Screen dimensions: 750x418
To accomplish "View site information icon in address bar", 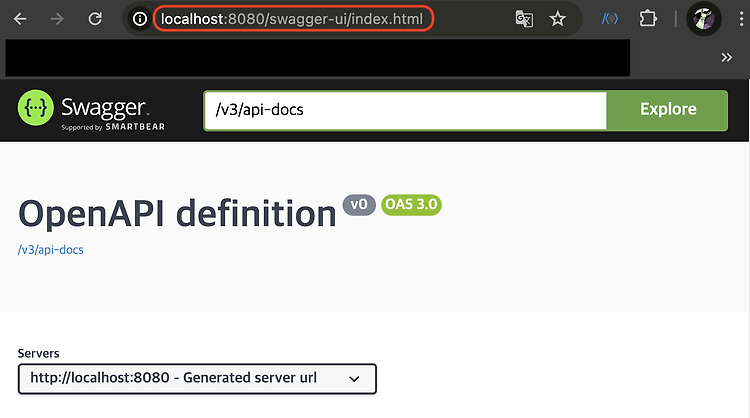I will click(x=140, y=19).
